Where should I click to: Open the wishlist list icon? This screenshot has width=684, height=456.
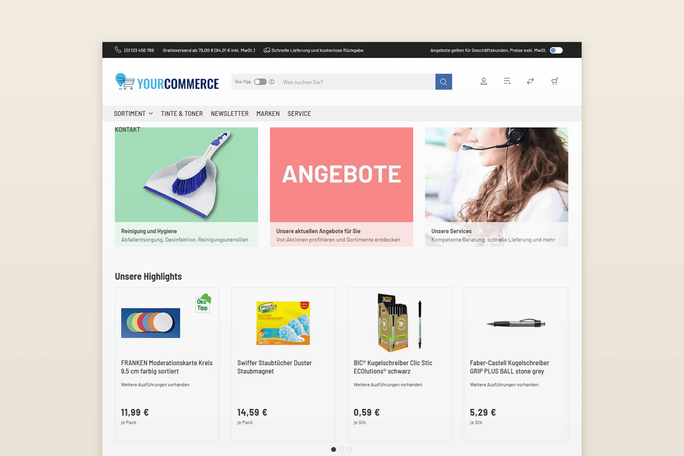(507, 81)
